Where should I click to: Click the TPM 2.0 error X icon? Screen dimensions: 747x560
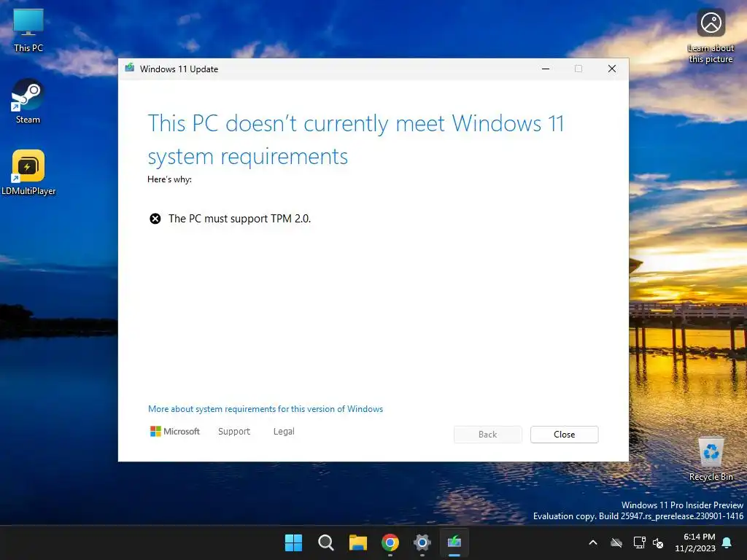[155, 219]
